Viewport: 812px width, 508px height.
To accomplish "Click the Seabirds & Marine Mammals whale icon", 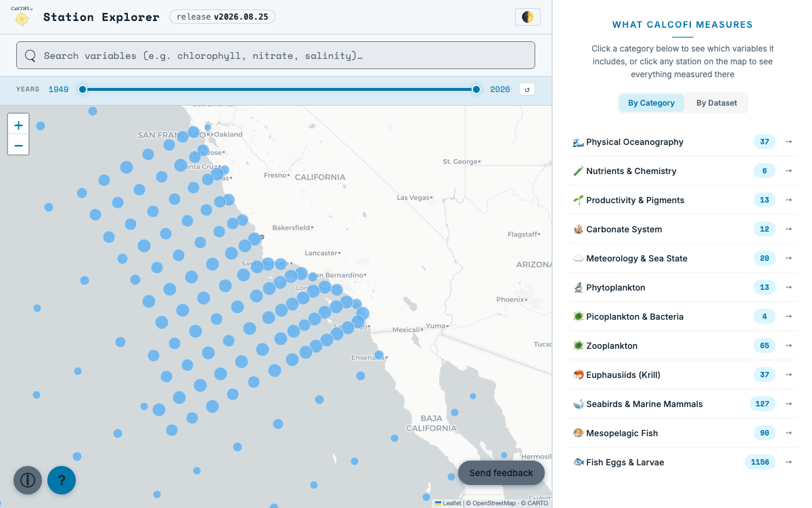I will 578,404.
